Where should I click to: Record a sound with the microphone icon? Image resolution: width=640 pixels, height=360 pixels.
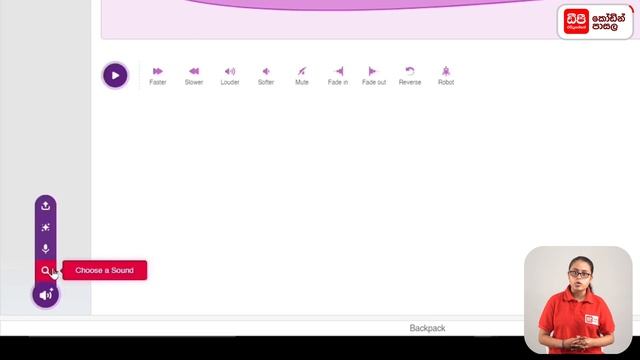coord(46,249)
